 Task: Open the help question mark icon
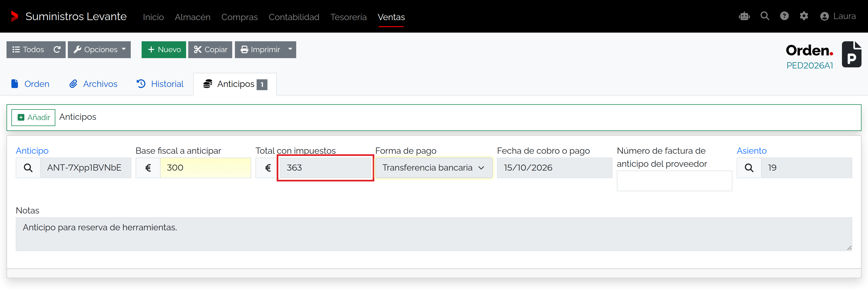784,16
